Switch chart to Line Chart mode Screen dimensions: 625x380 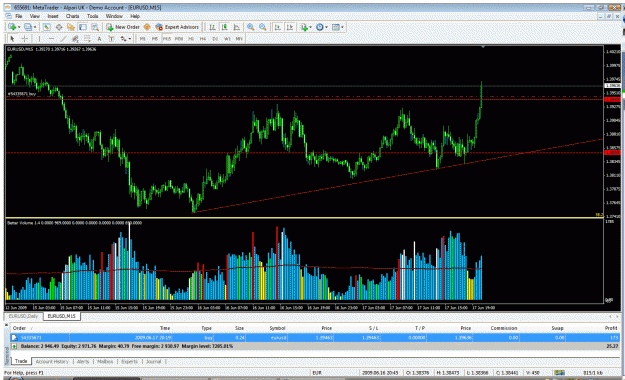point(237,27)
